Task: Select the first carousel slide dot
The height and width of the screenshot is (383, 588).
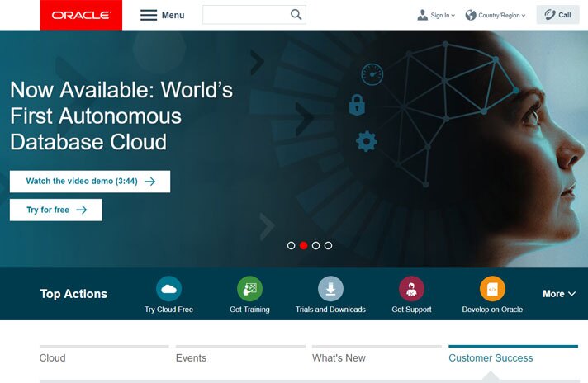Action: 291,245
